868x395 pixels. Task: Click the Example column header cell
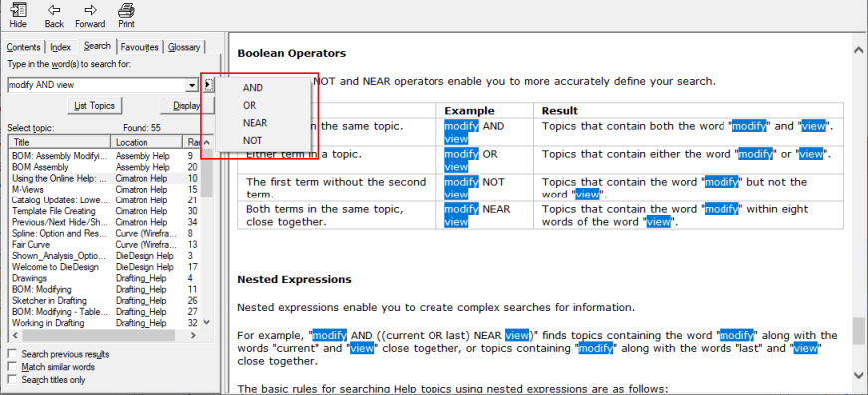(x=485, y=111)
